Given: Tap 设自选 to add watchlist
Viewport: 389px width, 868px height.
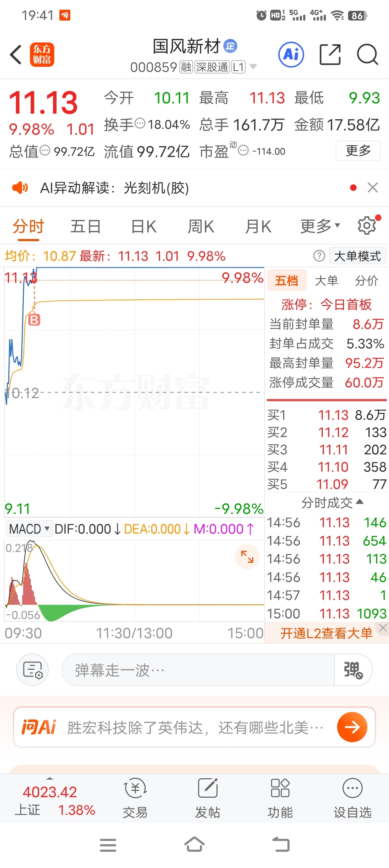Looking at the screenshot, I should coord(352,799).
